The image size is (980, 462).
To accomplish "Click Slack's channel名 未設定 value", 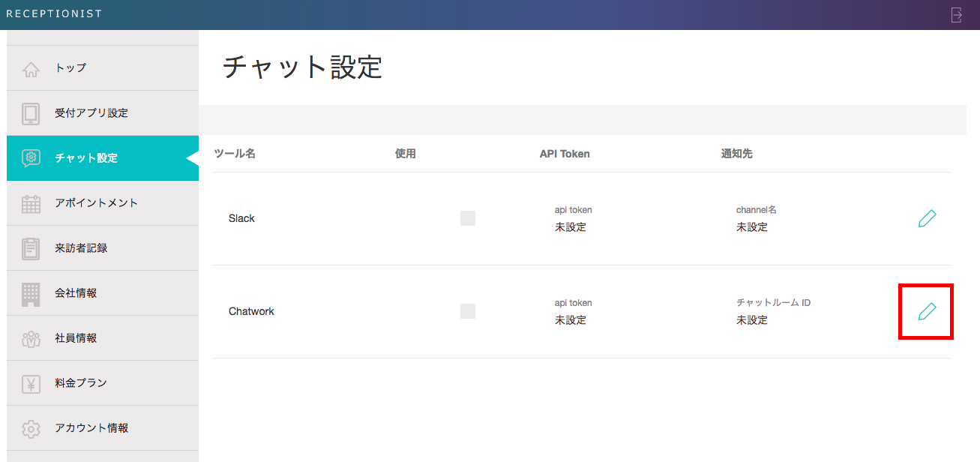I will pyautogui.click(x=752, y=227).
